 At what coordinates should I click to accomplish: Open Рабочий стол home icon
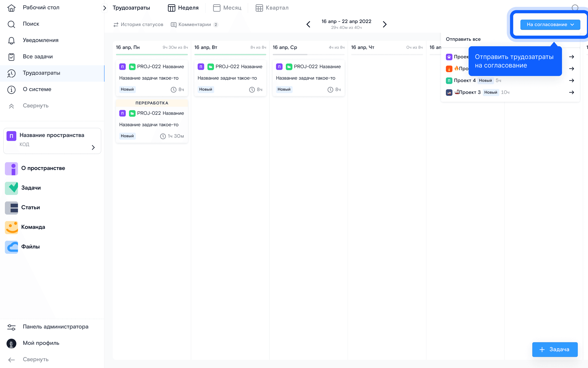pyautogui.click(x=11, y=8)
